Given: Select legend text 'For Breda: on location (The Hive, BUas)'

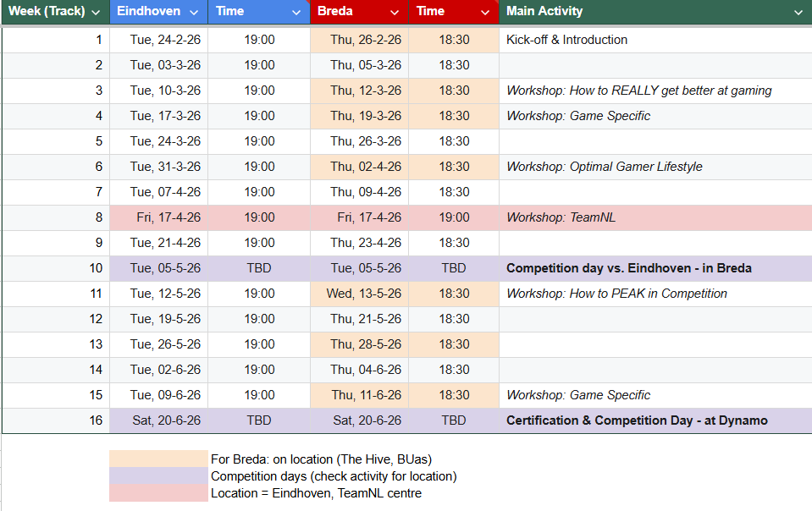Looking at the screenshot, I should 321,459.
